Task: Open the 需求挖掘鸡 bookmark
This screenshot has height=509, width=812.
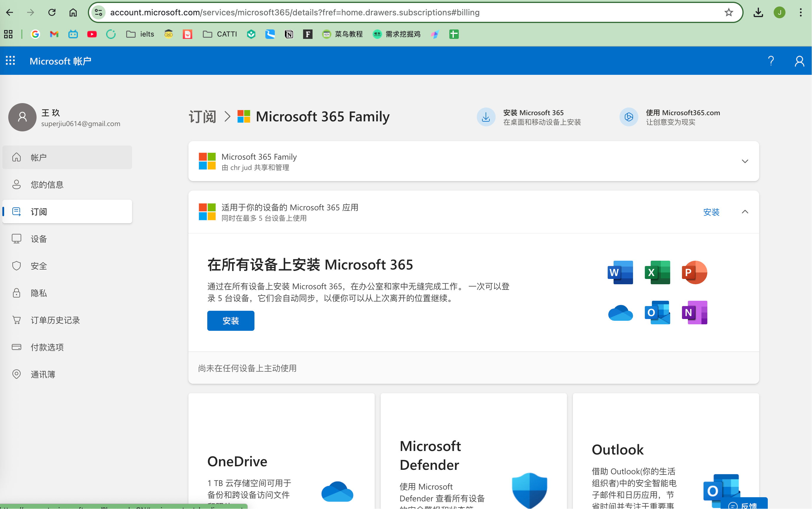Action: coord(397,34)
